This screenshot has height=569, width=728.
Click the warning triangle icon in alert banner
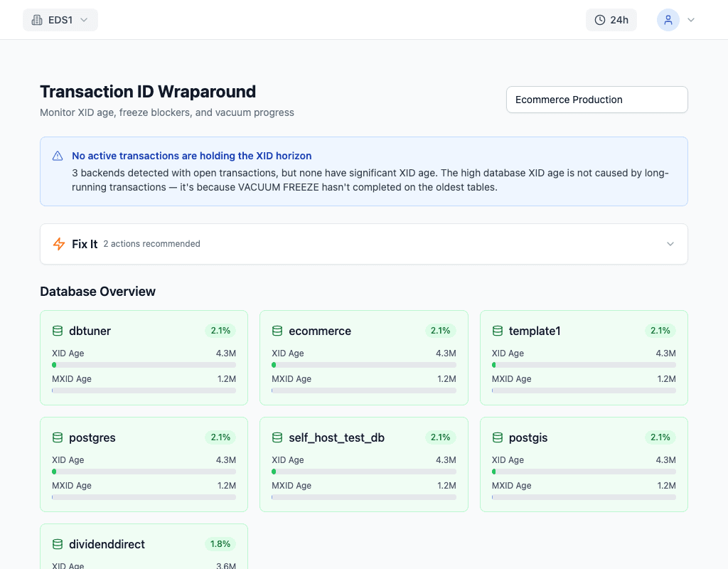[58, 156]
